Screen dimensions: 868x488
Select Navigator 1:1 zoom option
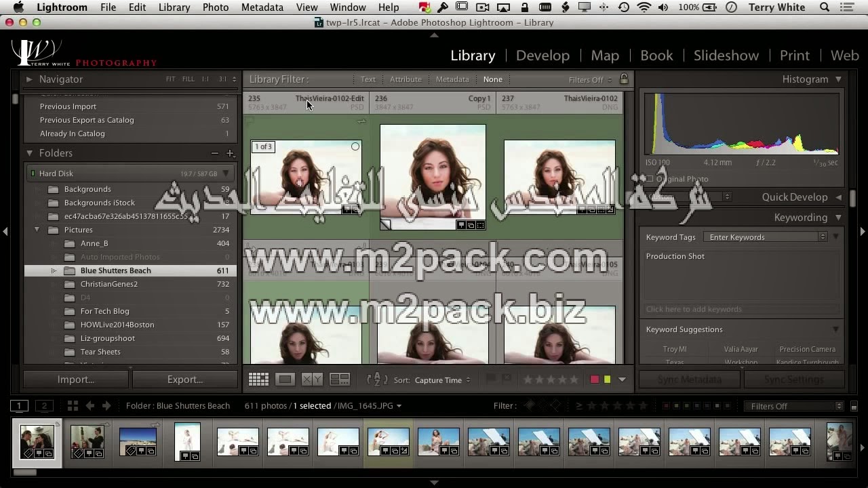(205, 79)
